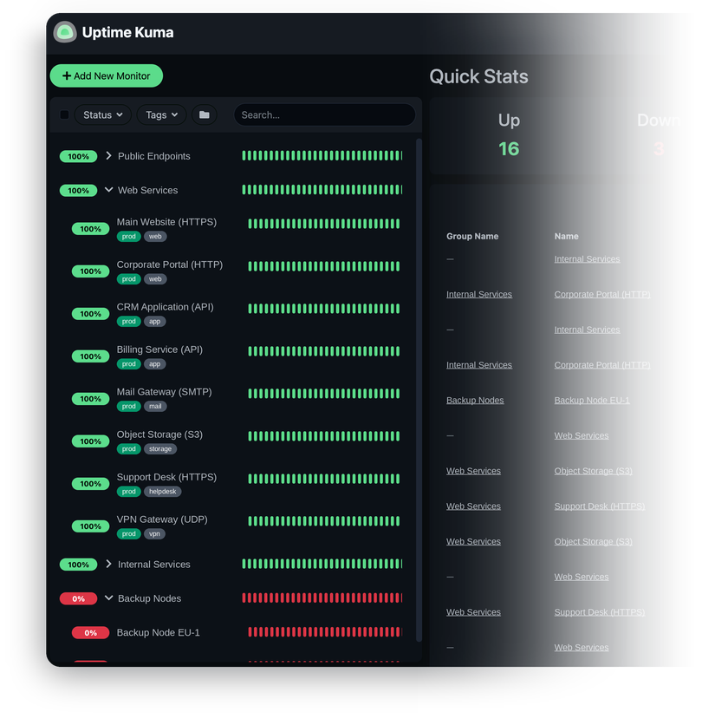Open Backup Nodes link in Group Name column

coord(475,401)
